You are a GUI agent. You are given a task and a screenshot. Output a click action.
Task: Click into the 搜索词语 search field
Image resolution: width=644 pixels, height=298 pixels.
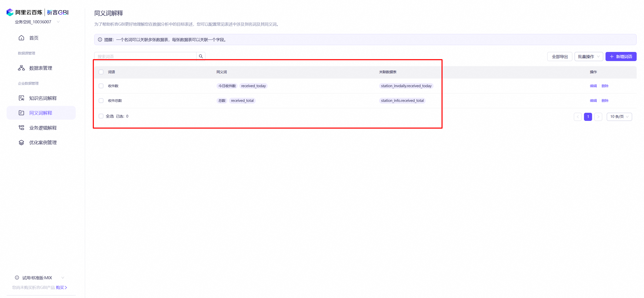[x=145, y=56]
